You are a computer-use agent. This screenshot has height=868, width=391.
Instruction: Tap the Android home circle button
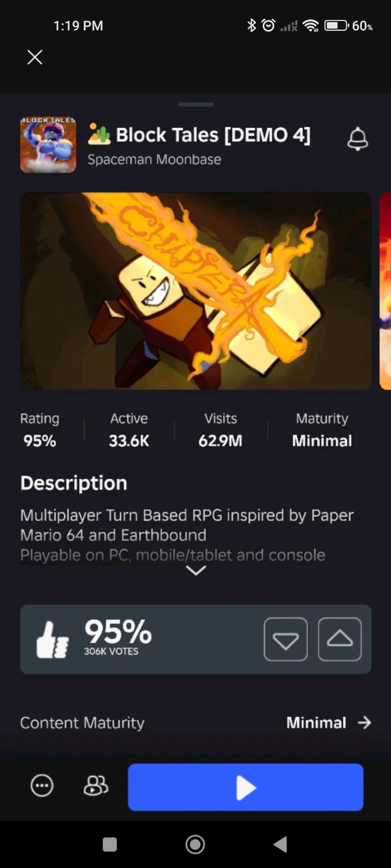click(x=195, y=845)
